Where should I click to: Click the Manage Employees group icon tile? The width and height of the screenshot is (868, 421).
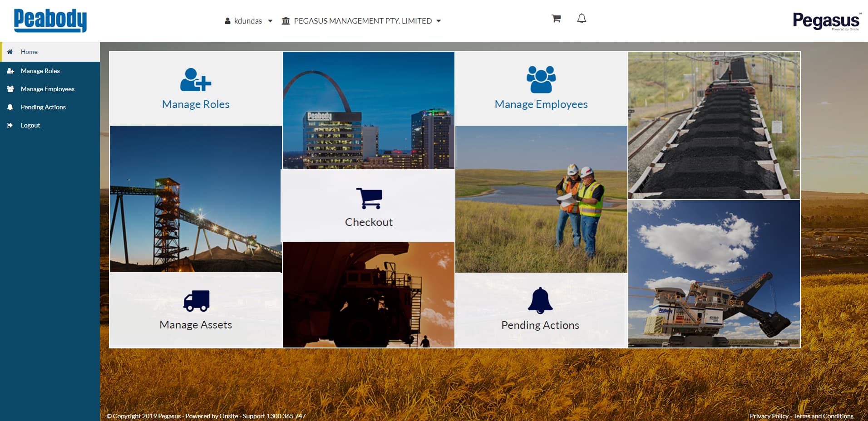click(x=541, y=79)
